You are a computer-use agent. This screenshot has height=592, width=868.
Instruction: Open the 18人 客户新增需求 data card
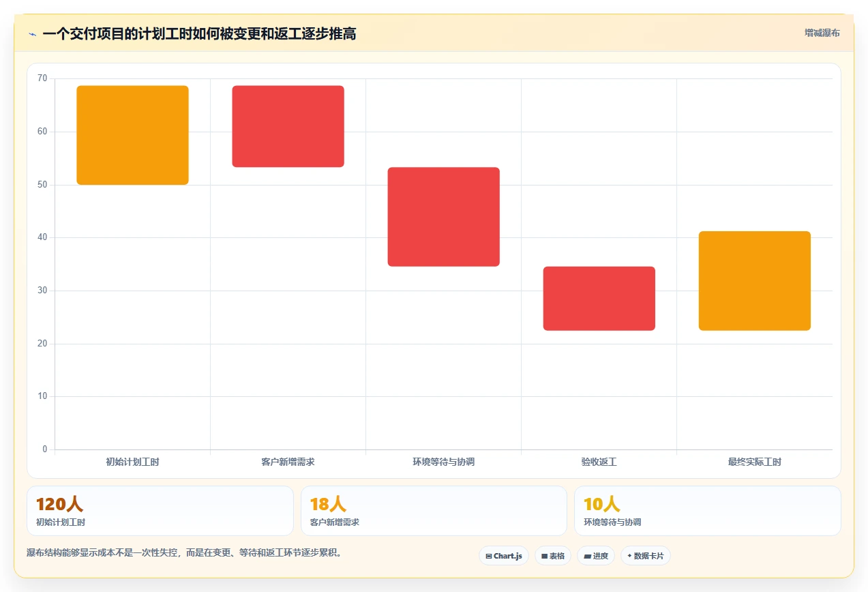tap(434, 511)
